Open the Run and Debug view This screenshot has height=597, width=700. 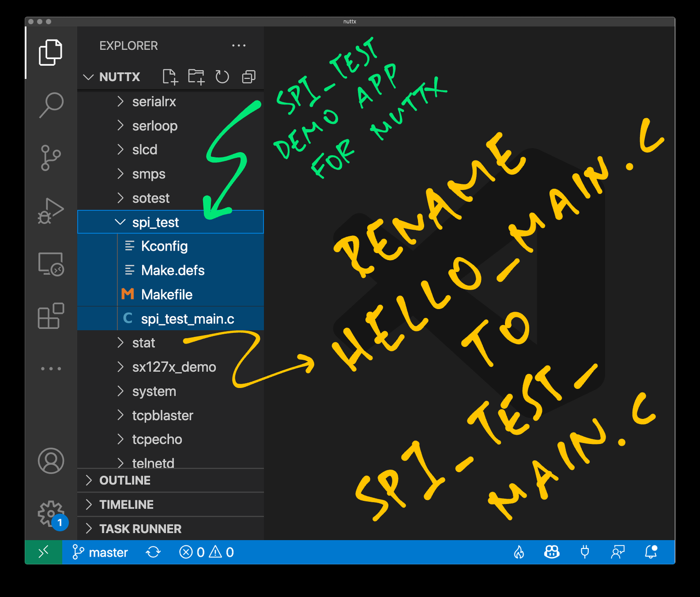click(51, 211)
